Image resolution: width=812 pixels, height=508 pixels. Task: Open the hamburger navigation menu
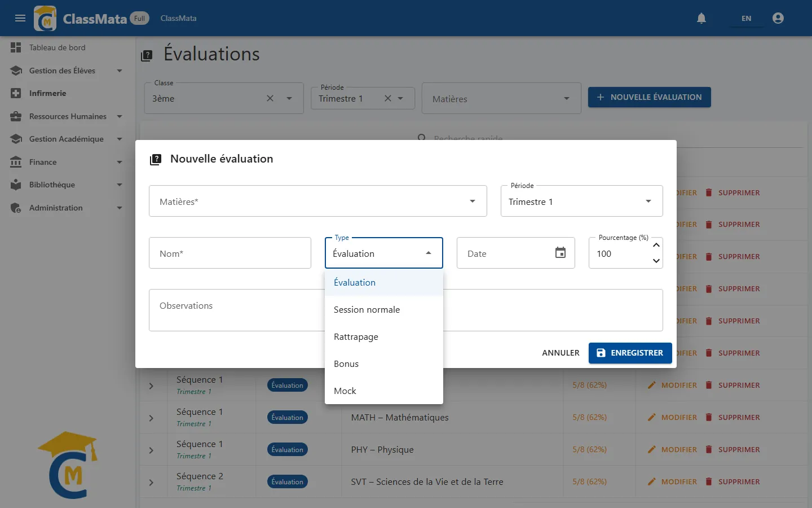(20, 18)
